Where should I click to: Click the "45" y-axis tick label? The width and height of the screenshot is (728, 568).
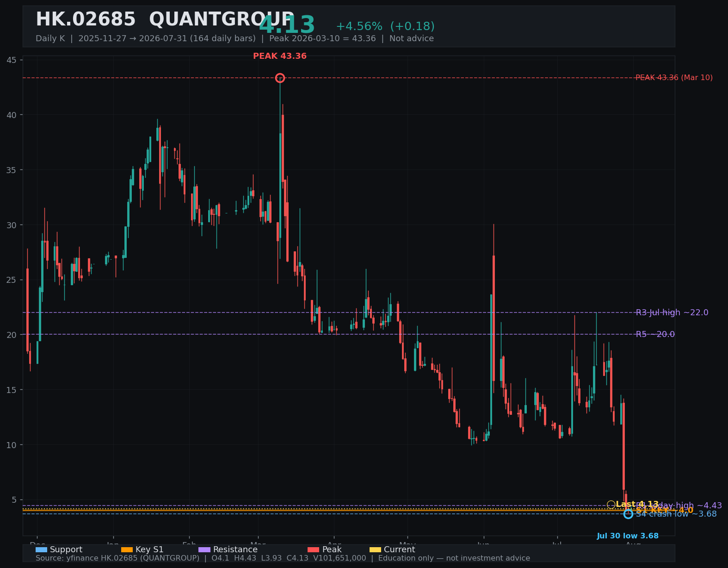[x=12, y=60]
